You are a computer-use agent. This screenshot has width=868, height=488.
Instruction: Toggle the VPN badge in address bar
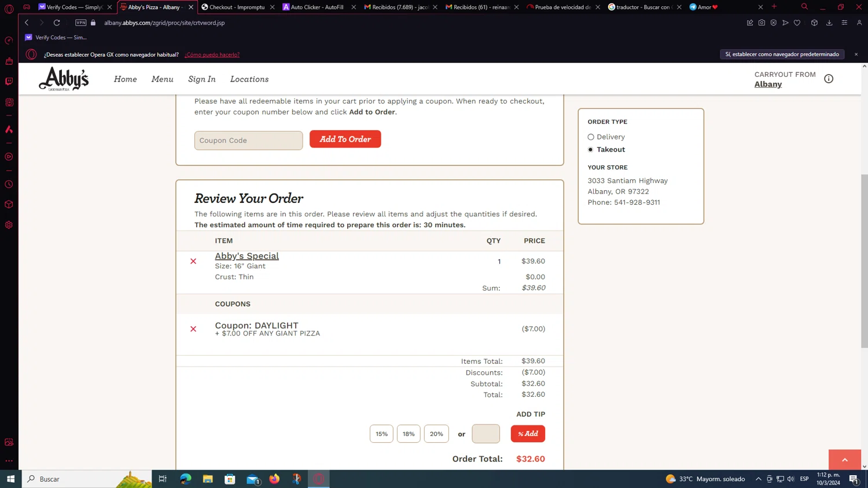[81, 23]
